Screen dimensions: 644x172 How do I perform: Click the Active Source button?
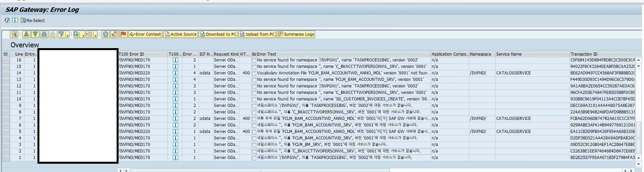pyautogui.click(x=180, y=34)
